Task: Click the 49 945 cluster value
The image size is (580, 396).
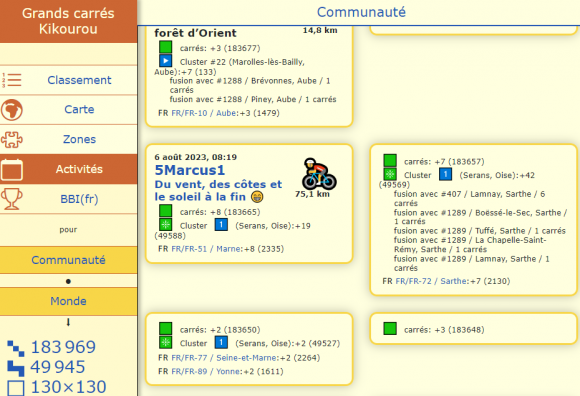Action: [x=58, y=367]
